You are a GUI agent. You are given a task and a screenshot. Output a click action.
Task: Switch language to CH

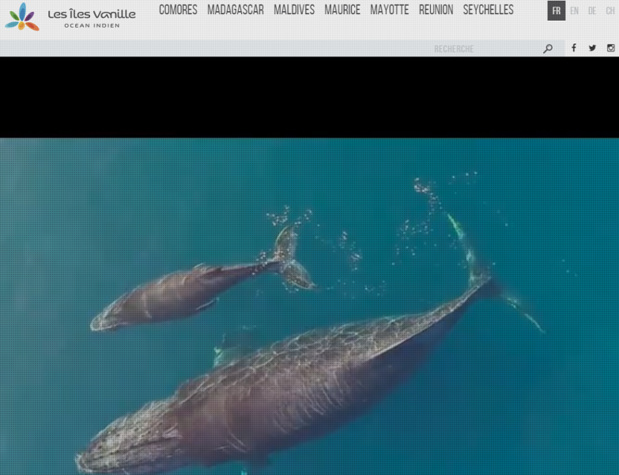point(610,11)
